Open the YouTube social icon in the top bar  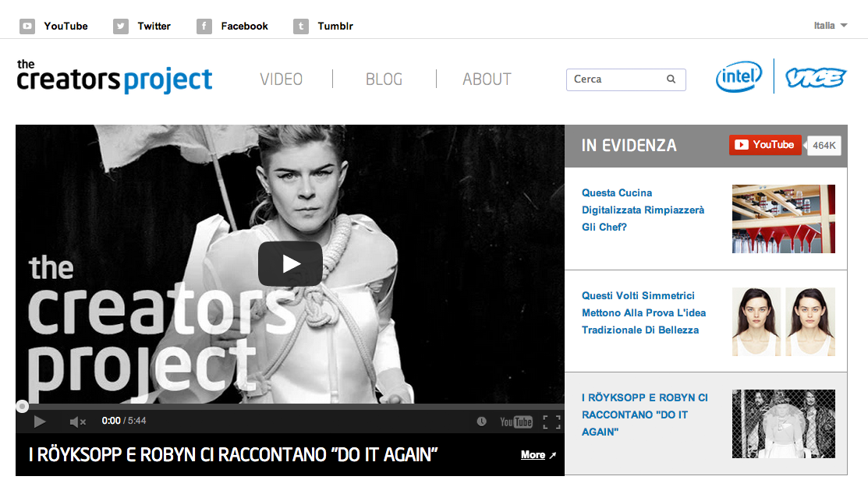[27, 26]
